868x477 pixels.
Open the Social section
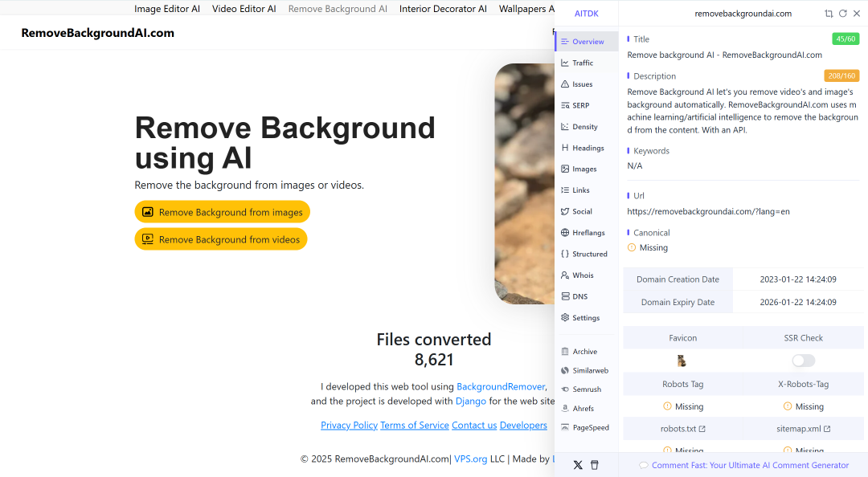click(x=586, y=211)
